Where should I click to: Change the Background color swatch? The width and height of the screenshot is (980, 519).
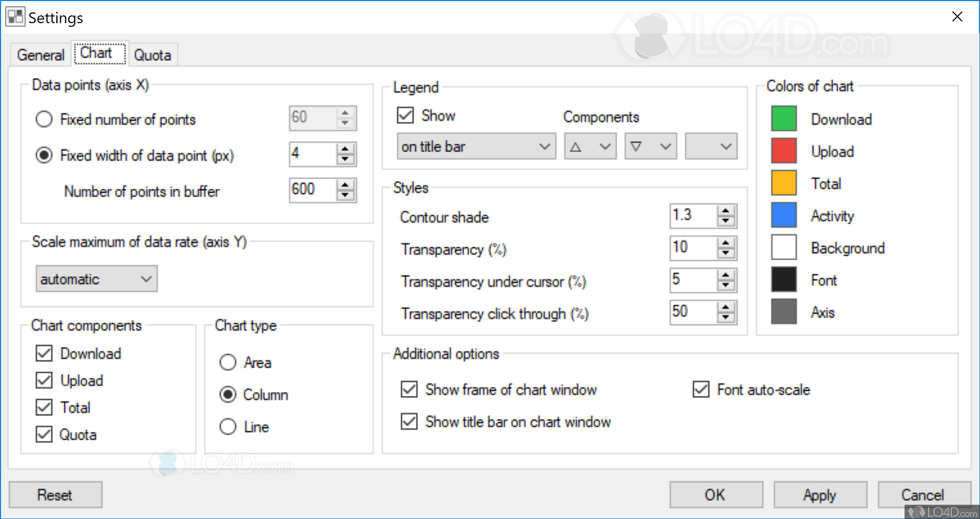tap(784, 247)
